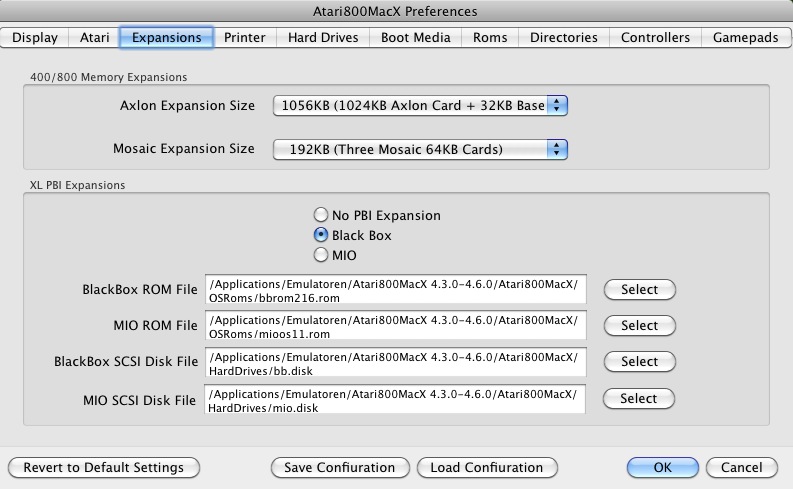
Task: Switch to the Boot Media tab
Action: (416, 37)
